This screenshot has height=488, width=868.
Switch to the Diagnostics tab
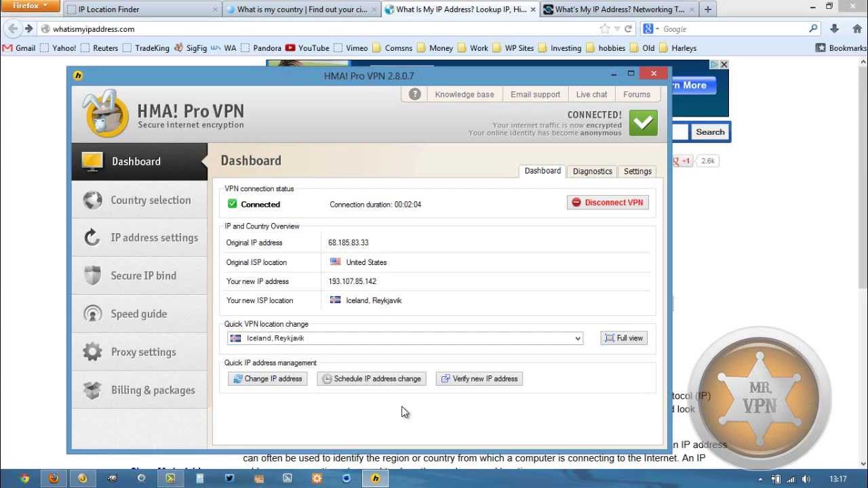(592, 171)
